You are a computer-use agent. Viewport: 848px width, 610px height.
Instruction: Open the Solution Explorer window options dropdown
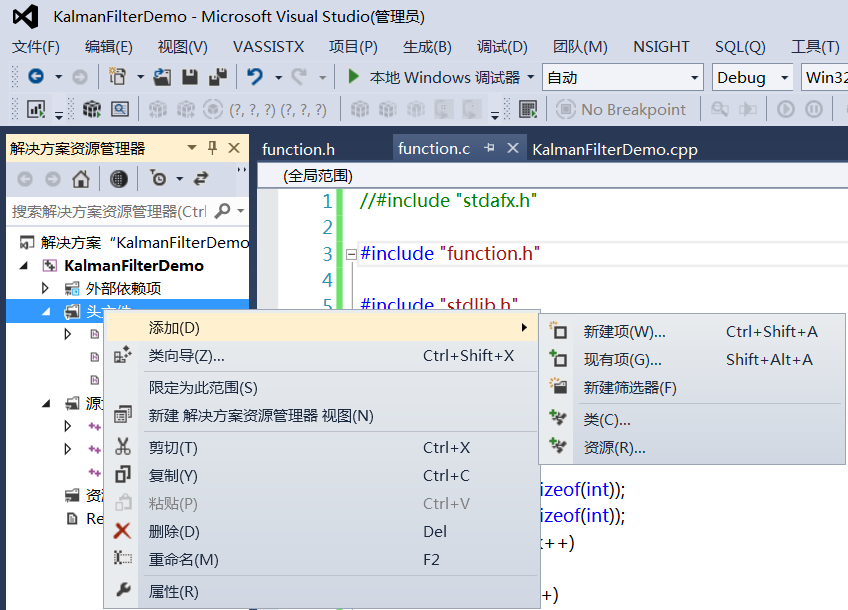[192, 148]
